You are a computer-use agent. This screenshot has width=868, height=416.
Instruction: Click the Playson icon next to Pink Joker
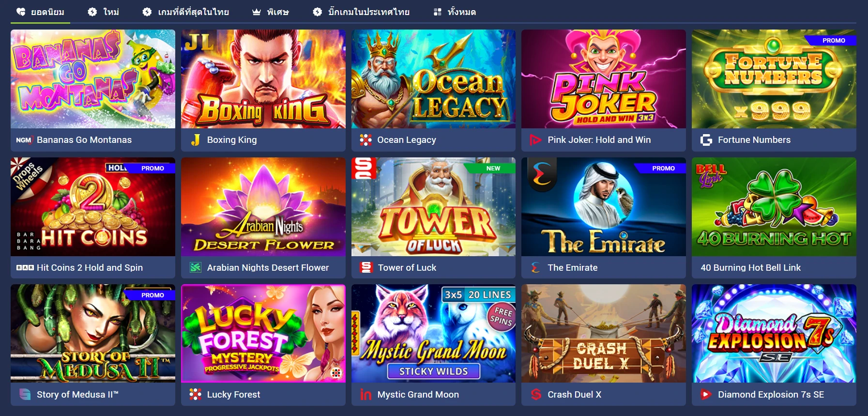[x=535, y=140]
